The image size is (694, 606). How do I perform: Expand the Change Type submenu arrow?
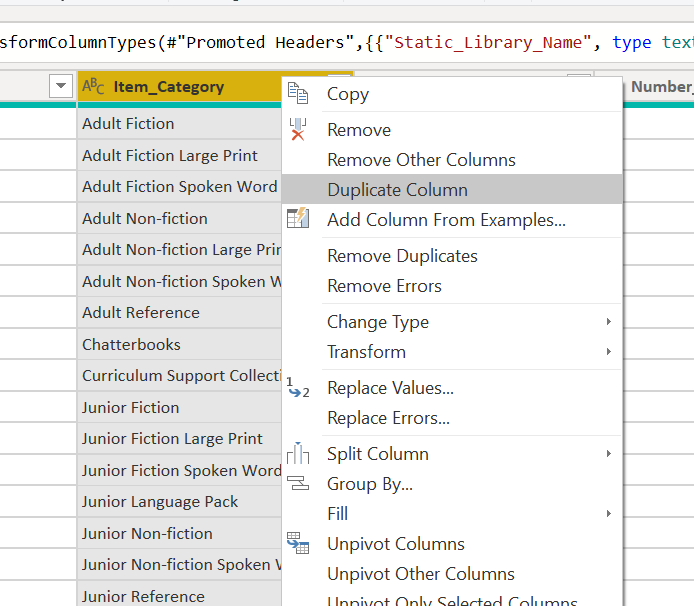[x=609, y=321]
